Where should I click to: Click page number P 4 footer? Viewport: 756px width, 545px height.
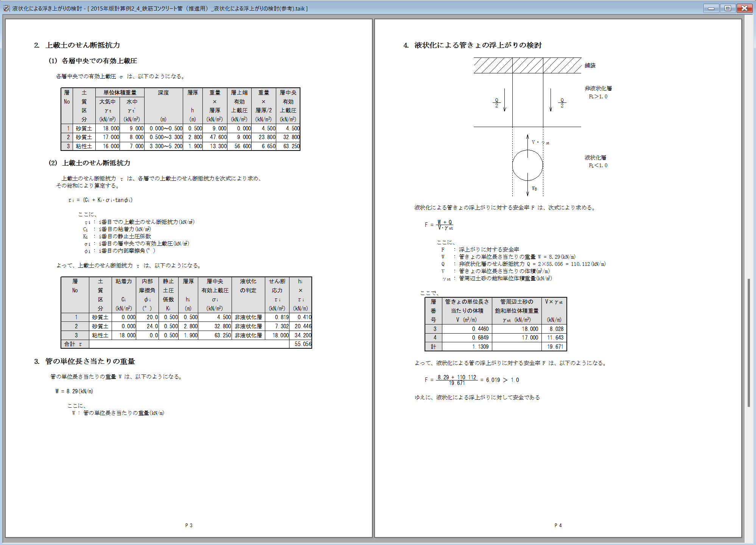[558, 525]
